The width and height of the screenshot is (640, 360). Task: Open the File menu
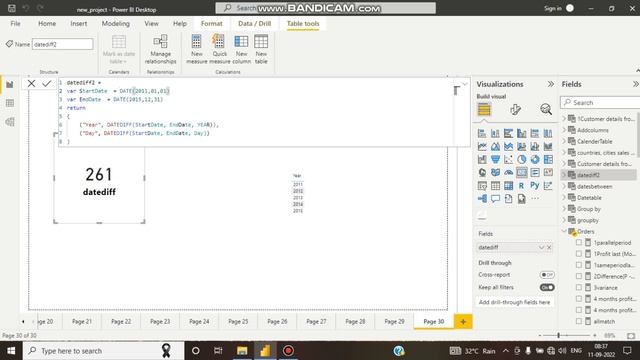tap(16, 24)
